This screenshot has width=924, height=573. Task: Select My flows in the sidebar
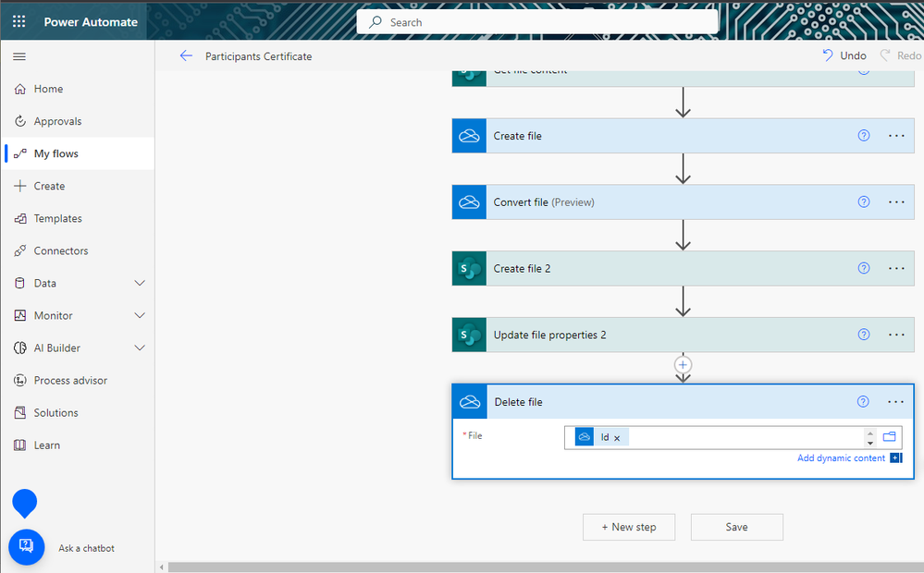pos(78,153)
